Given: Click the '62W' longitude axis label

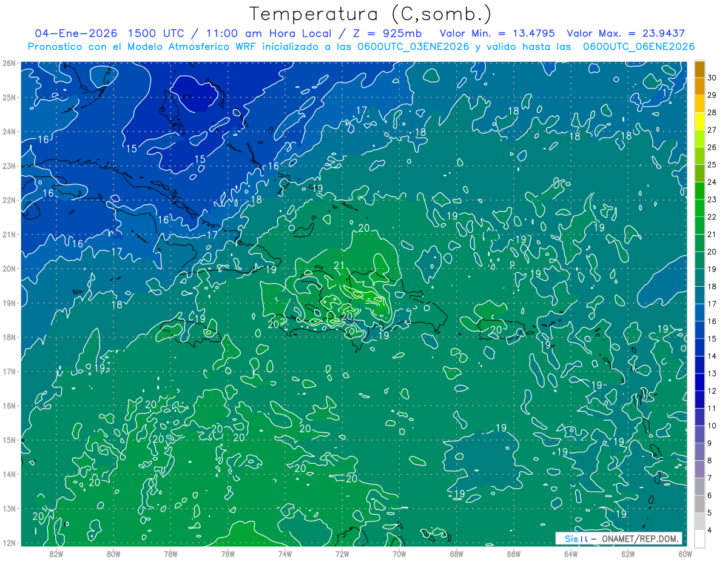Looking at the screenshot, I should pyautogui.click(x=628, y=554).
